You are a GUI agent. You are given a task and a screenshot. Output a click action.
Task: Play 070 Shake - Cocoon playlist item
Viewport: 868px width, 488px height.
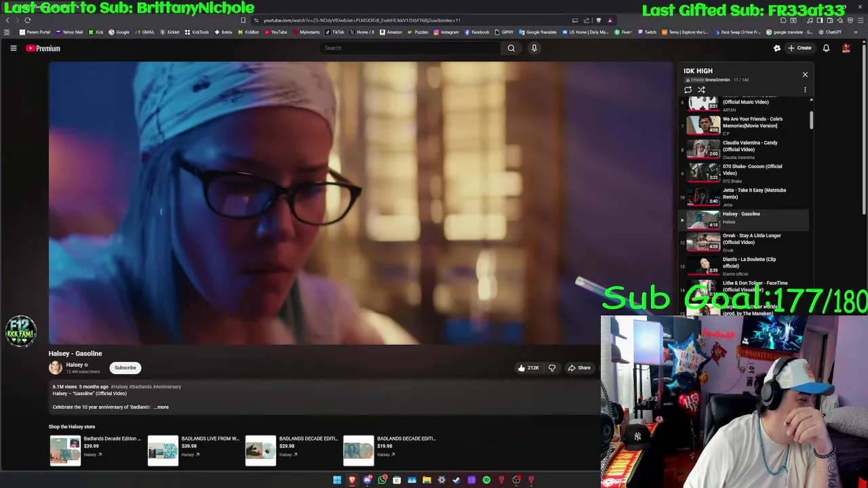[744, 173]
